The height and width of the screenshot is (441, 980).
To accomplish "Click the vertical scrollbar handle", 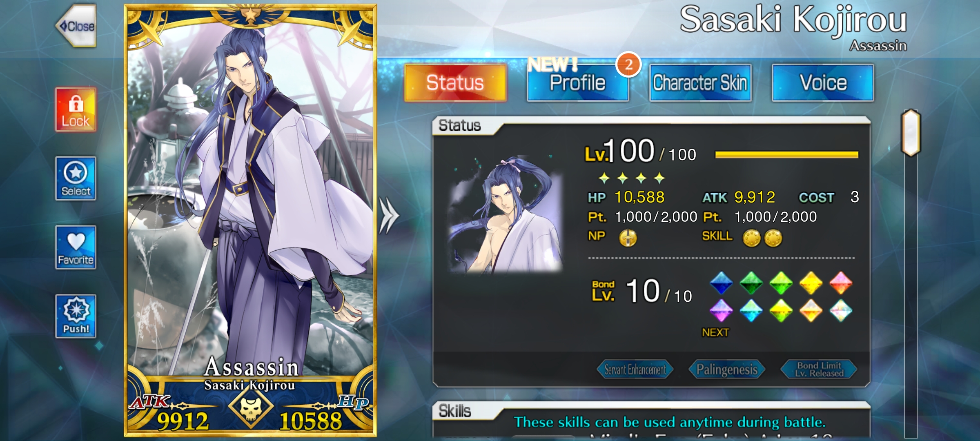I will pyautogui.click(x=911, y=133).
